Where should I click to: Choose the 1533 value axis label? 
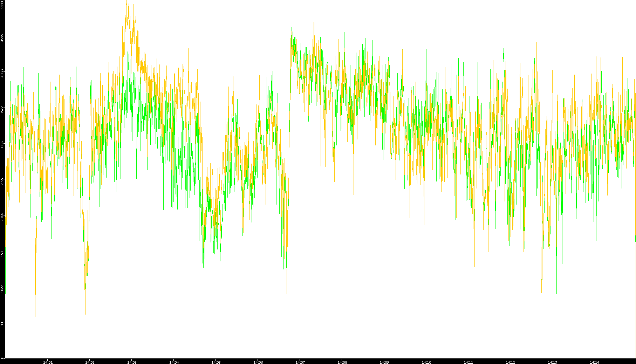click(2, 253)
